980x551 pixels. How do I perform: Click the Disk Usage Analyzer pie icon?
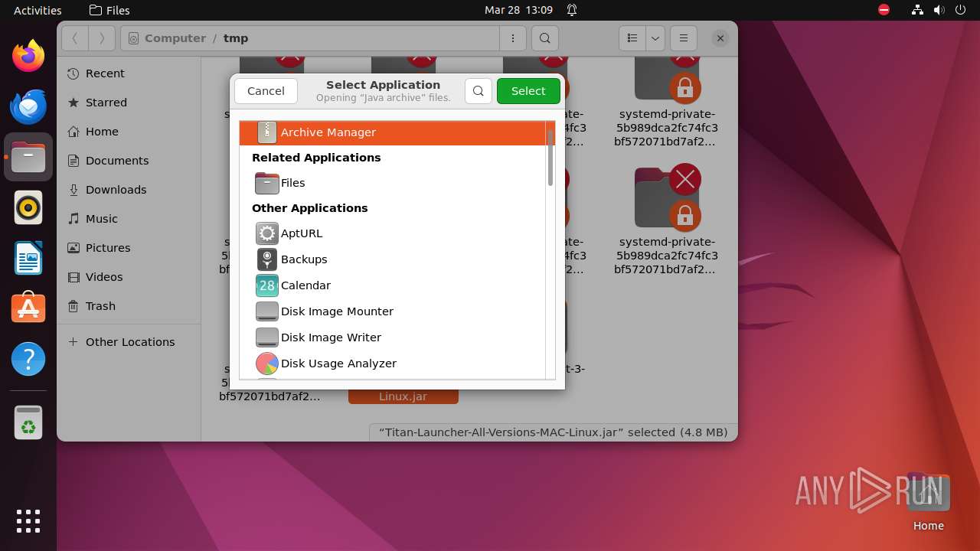click(x=266, y=364)
